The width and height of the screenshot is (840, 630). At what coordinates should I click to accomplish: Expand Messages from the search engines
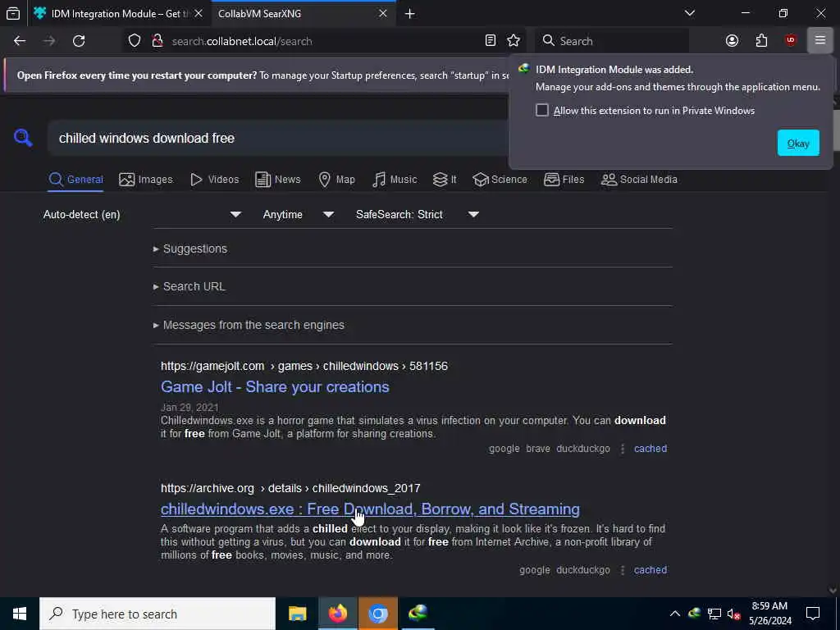coord(249,325)
